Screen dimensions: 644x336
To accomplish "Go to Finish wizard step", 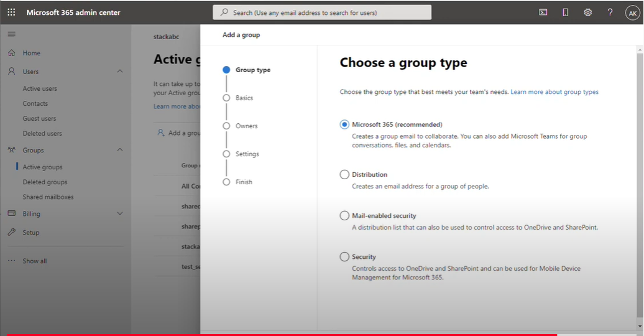I will coord(237,182).
